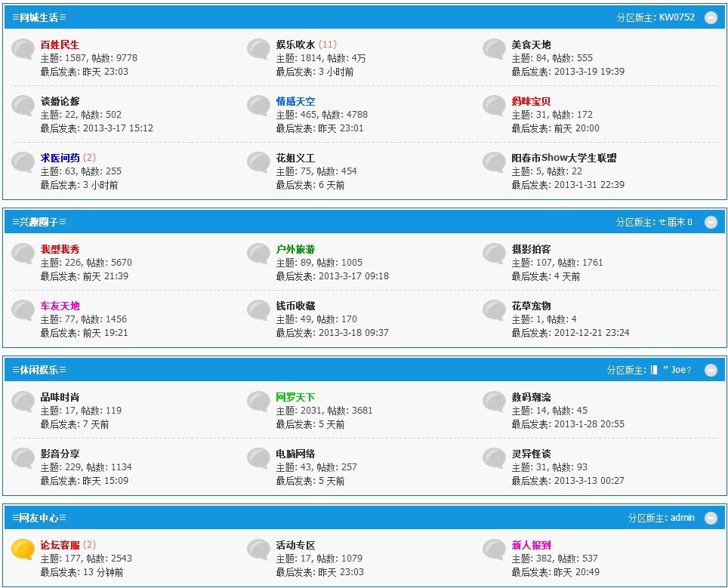Click the bubble icon beside 网罗天下
728x588 pixels.
[x=258, y=401]
